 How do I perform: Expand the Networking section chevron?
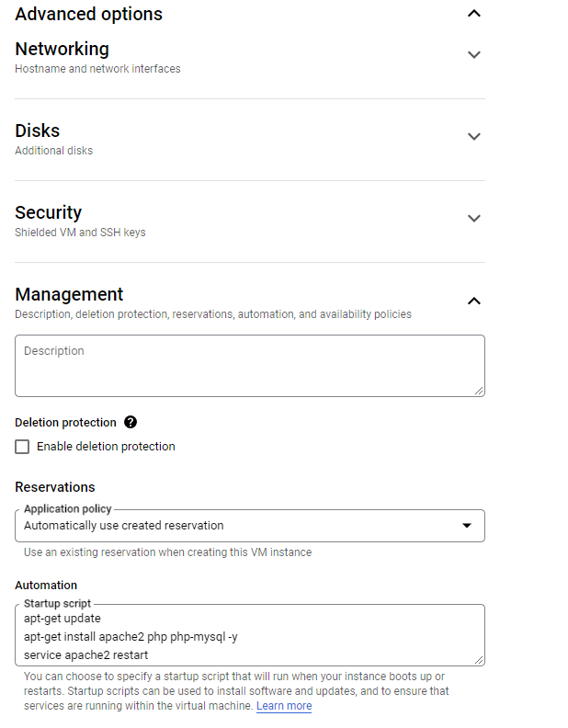coord(474,55)
